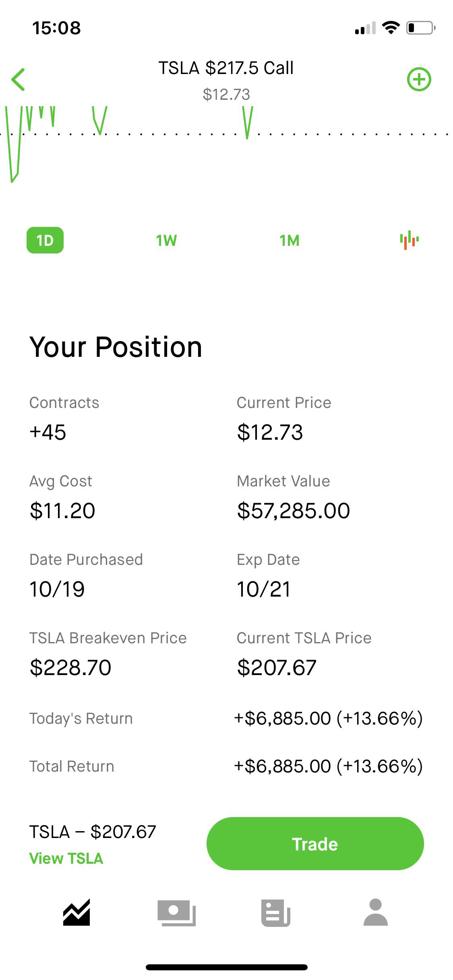Tap the green plus circle icon

tap(419, 79)
